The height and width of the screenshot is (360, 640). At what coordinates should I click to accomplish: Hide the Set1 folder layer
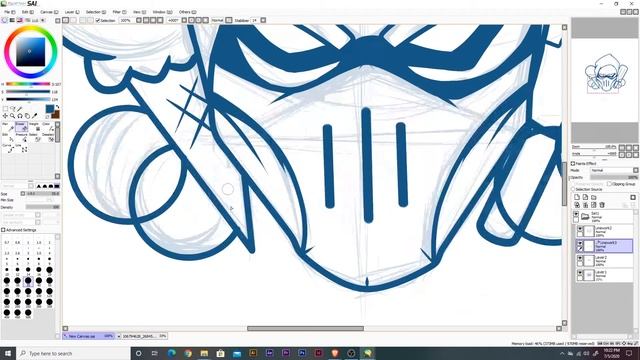coord(576,214)
